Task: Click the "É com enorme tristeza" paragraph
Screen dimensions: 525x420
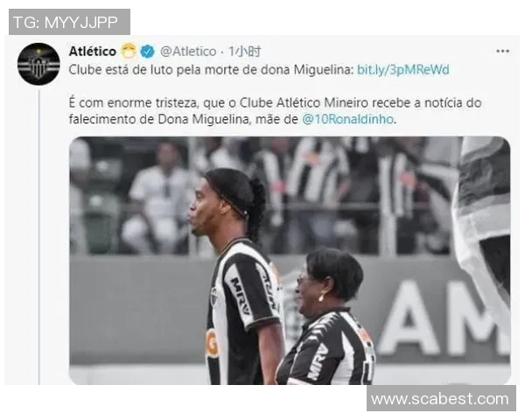Action: pyautogui.click(x=275, y=111)
